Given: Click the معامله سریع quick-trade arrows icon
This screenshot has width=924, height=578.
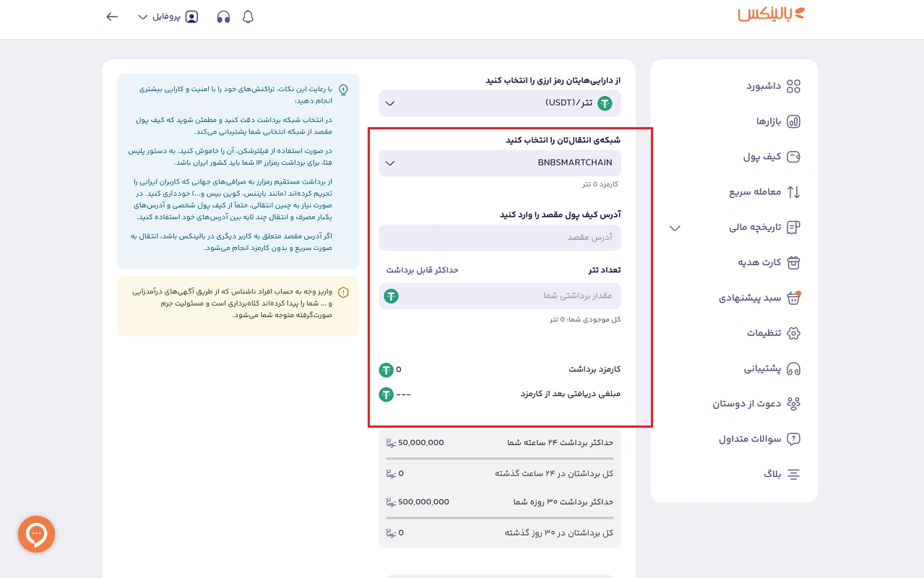Looking at the screenshot, I should 793,191.
